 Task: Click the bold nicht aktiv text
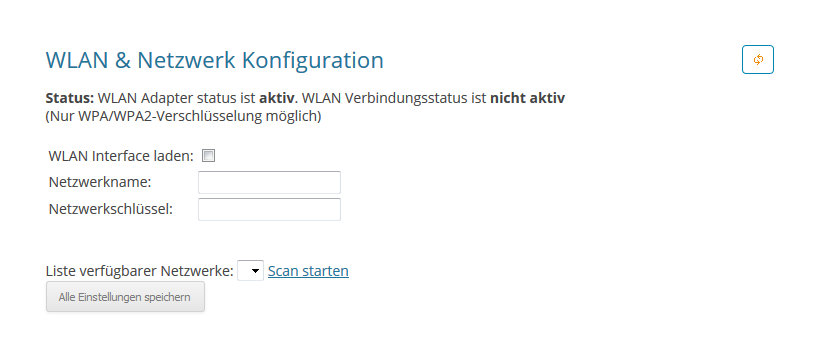[527, 98]
